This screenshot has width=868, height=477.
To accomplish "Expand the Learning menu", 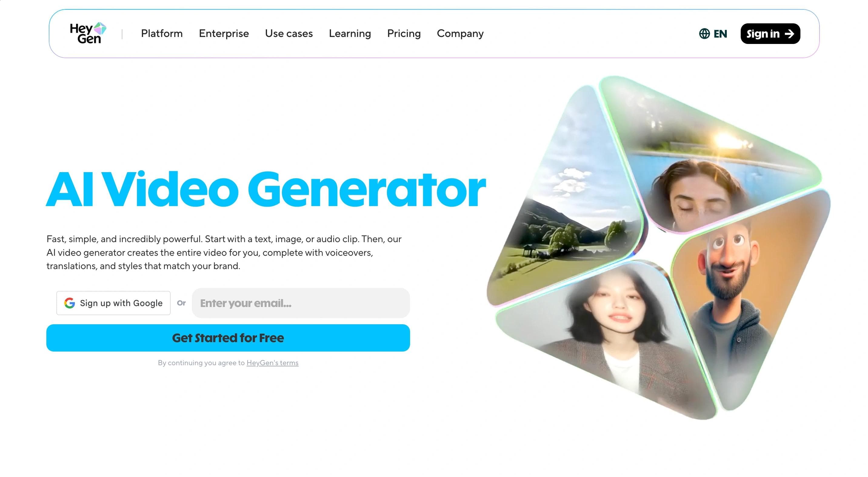I will 350,34.
